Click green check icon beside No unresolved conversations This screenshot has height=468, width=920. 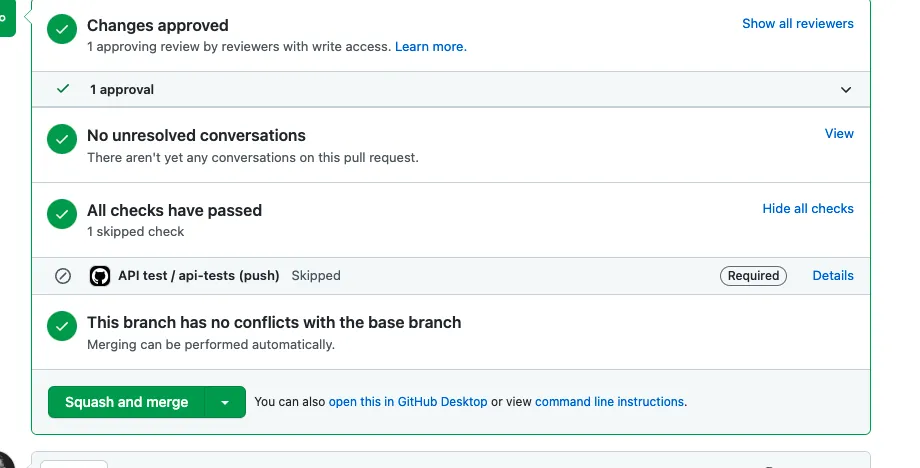click(62, 141)
